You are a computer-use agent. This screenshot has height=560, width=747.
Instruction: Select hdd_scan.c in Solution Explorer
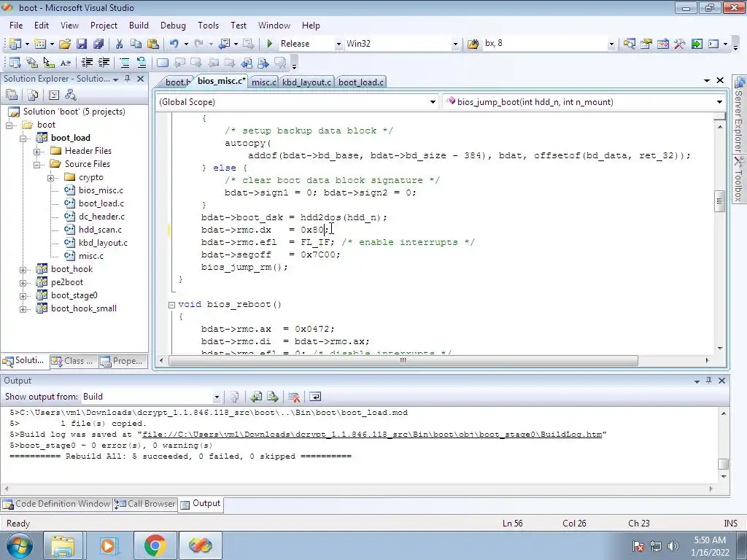click(x=100, y=230)
